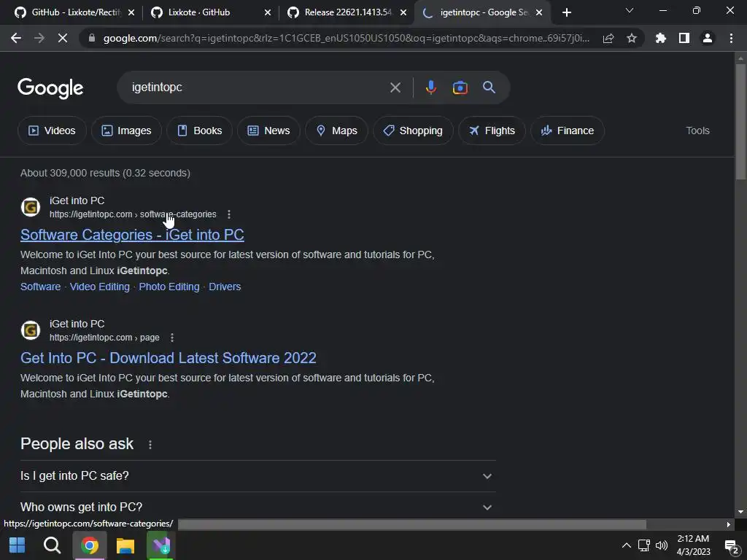Open People also ask options menu
The height and width of the screenshot is (560, 747).
click(x=150, y=445)
